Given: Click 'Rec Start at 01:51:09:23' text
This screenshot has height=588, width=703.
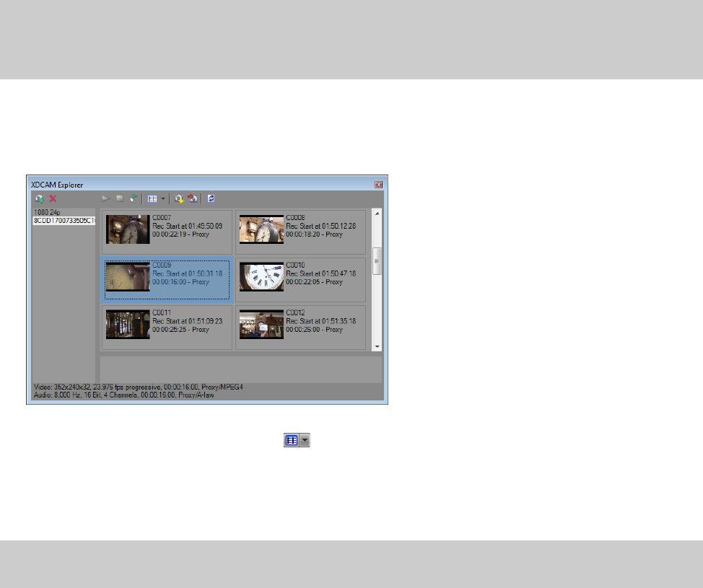Looking at the screenshot, I should coord(188,321).
